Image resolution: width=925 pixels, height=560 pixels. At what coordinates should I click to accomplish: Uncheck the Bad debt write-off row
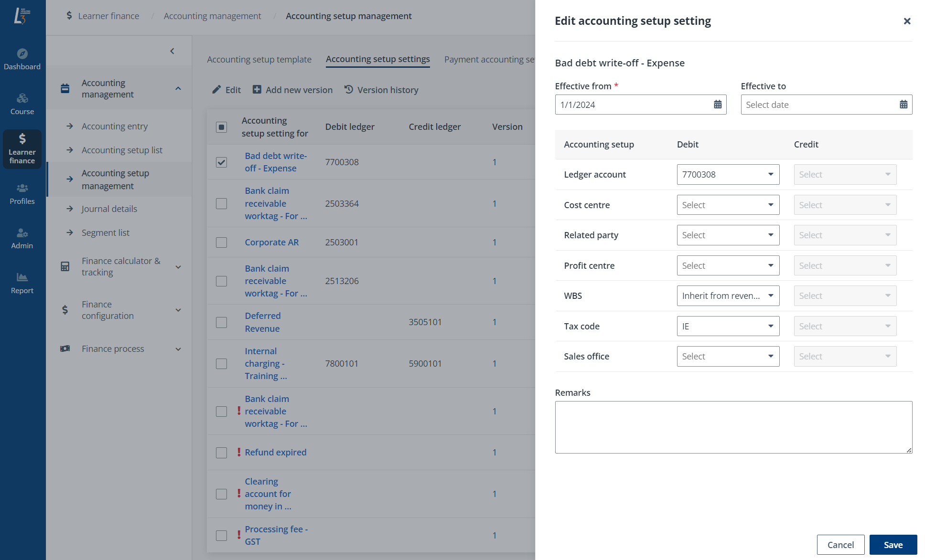point(221,162)
